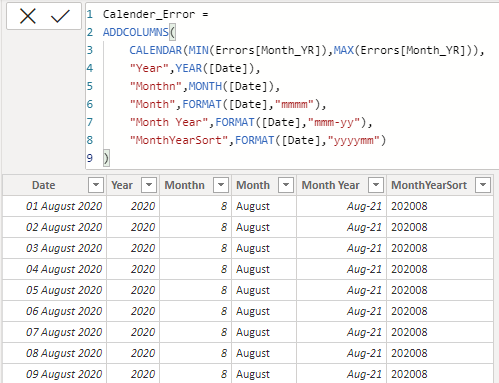The width and height of the screenshot is (499, 383).
Task: Open the Year column filter dropdown
Action: 149,185
